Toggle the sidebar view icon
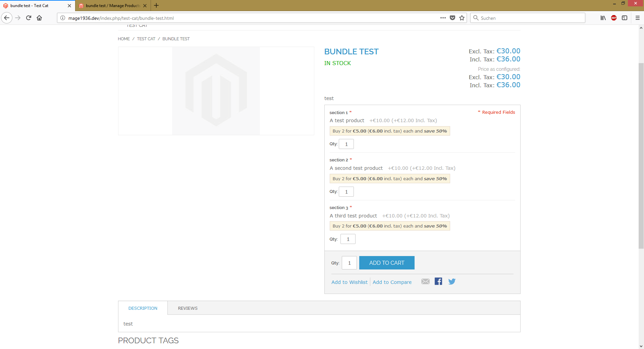This screenshot has width=644, height=349. click(x=625, y=18)
